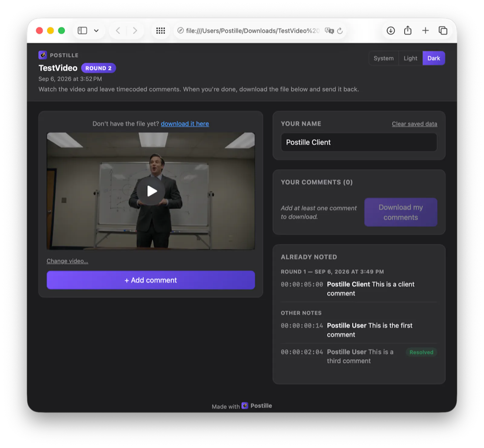Jump to timecode 00:00:00:14 note
The height and width of the screenshot is (448, 484).
click(x=302, y=325)
